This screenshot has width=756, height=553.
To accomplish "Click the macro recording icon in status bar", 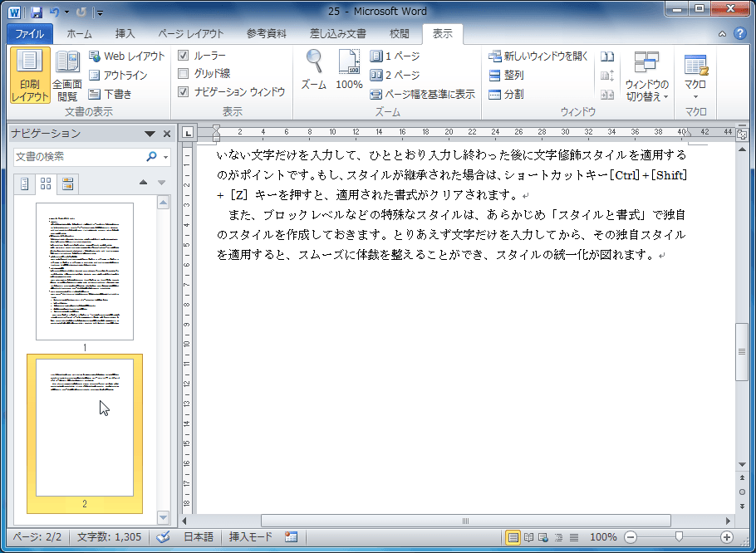I will pos(291,537).
